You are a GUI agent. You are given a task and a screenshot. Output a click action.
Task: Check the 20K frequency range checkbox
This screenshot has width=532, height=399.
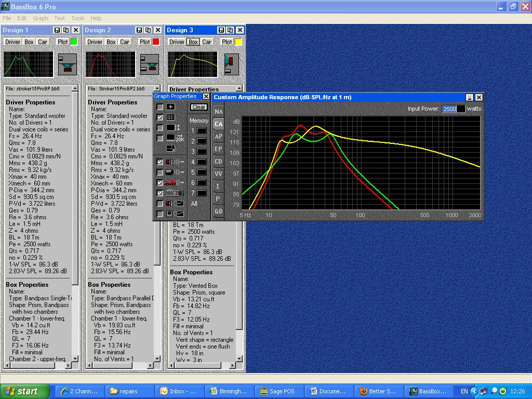click(159, 138)
